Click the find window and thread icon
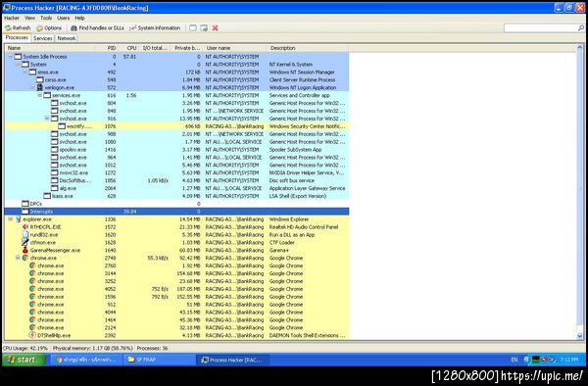Screen dimensions: 588x386 click(204, 28)
